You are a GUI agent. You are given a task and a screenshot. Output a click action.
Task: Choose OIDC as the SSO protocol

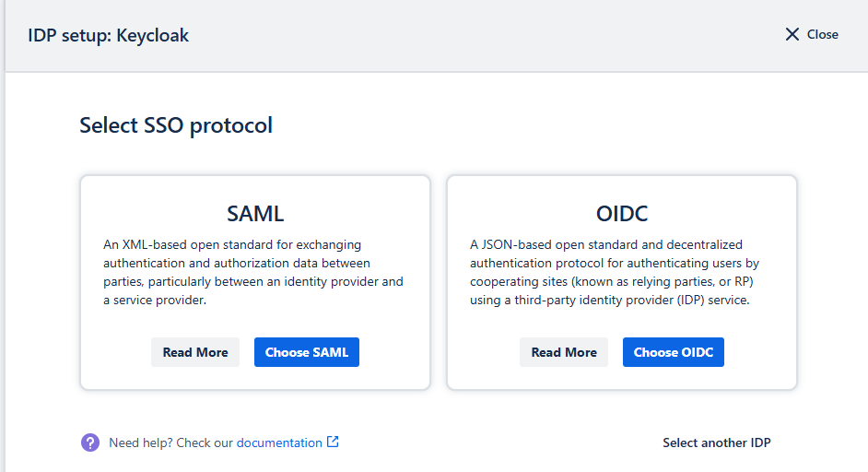pos(674,352)
